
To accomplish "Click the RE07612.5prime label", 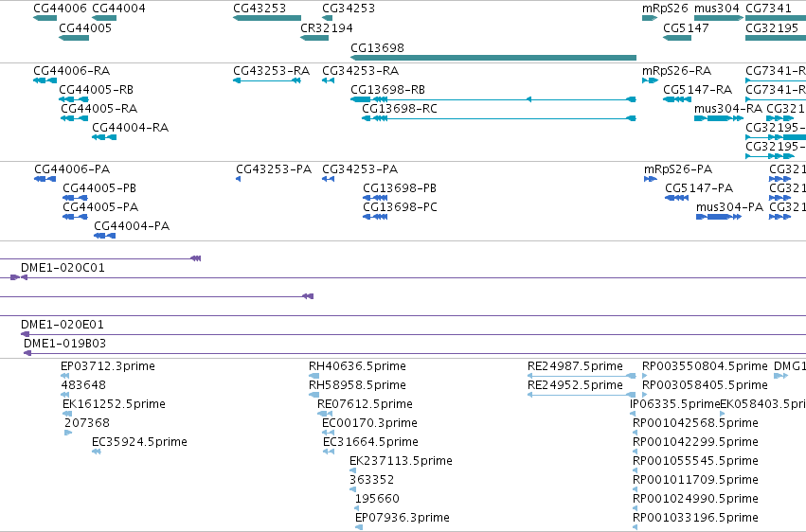I will [x=366, y=404].
